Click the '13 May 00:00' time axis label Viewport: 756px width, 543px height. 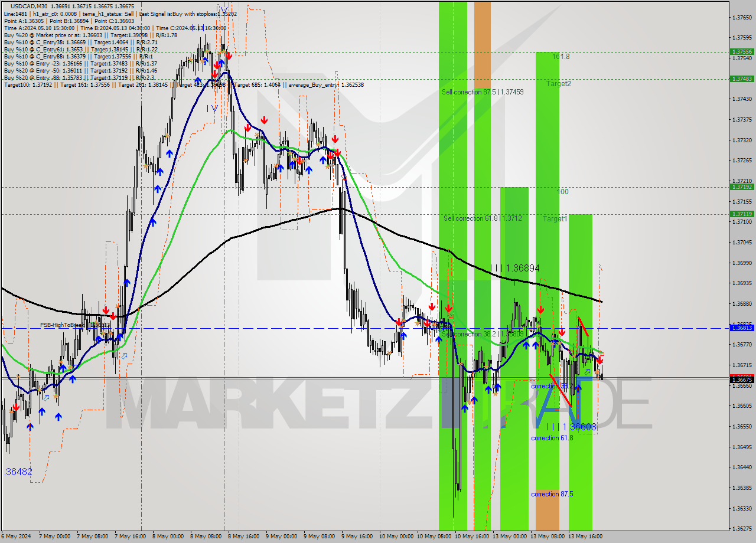point(509,537)
